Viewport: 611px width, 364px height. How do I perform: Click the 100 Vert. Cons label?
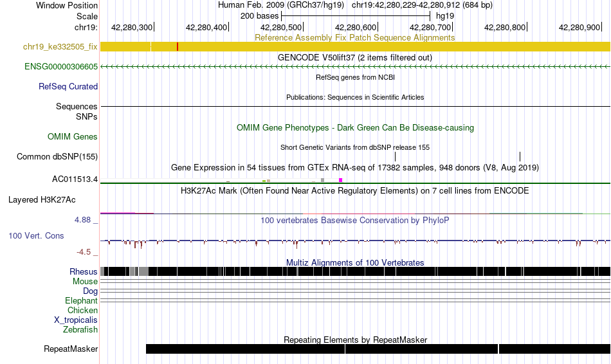coord(36,236)
